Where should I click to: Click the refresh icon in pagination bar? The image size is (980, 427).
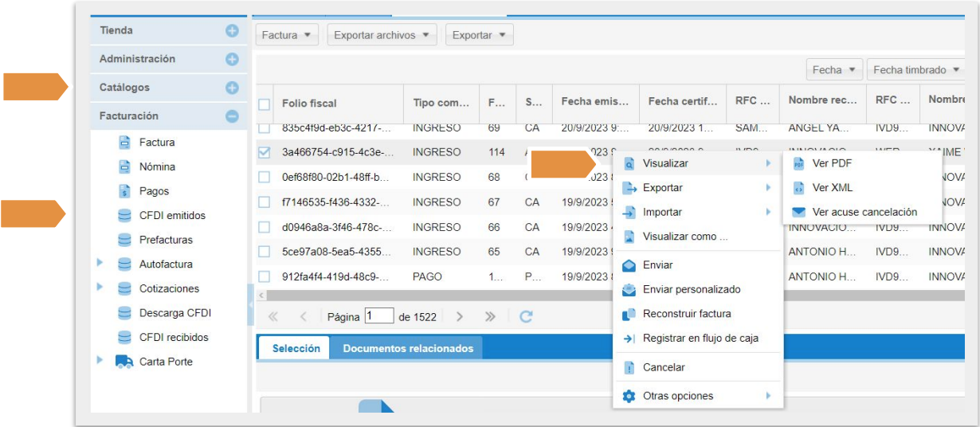tap(526, 316)
